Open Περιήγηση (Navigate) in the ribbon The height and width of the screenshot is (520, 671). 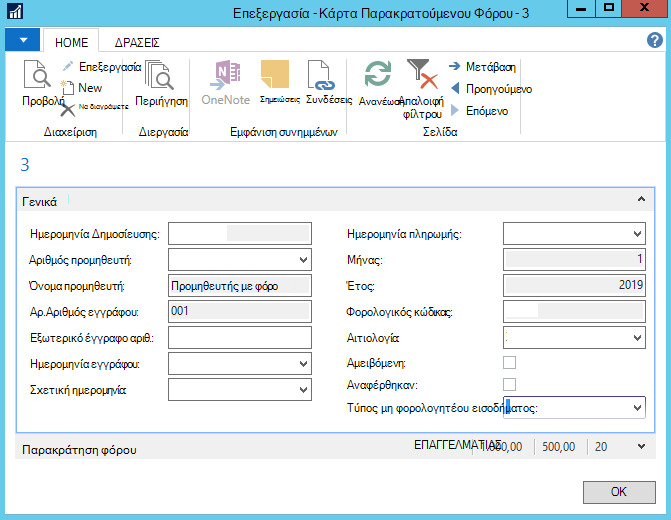pos(161,83)
